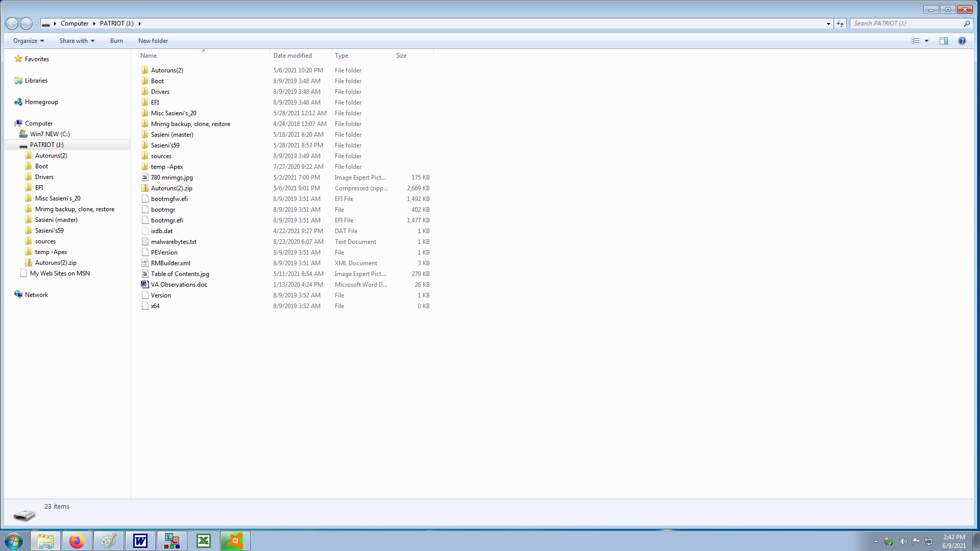Click the Refresh button beside the address bar

(840, 23)
